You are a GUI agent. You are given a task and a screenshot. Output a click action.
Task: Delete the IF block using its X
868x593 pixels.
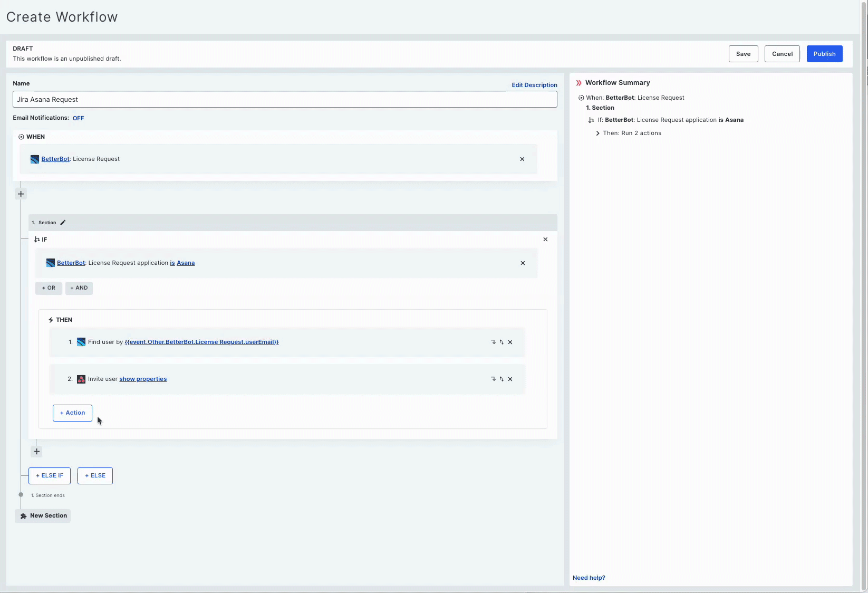(x=545, y=240)
